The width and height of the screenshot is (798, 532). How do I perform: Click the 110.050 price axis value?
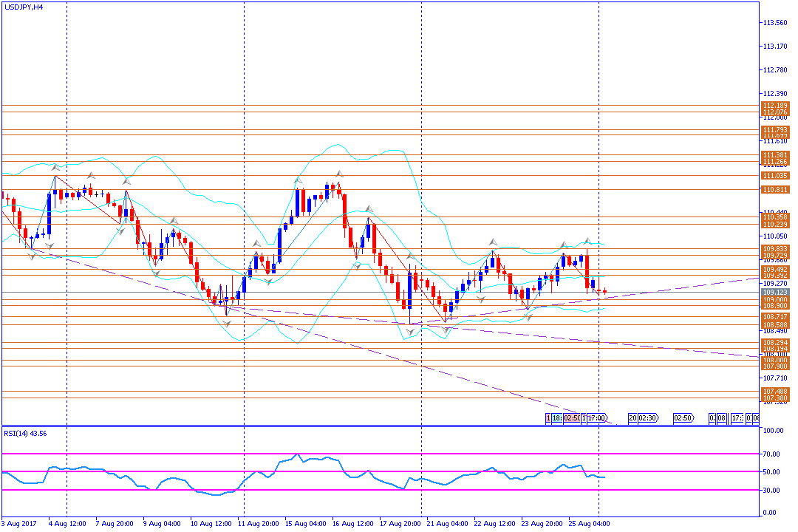tap(775, 236)
